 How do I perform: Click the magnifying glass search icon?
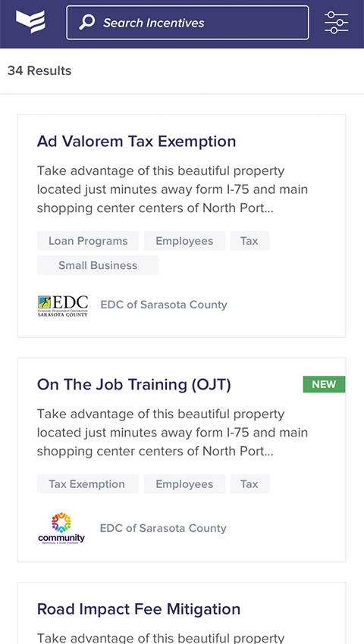tap(87, 22)
